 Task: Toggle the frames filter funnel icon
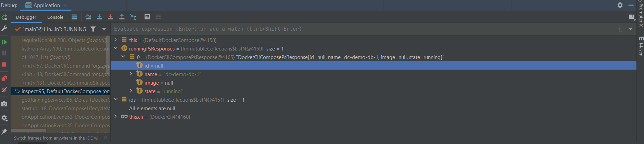pyautogui.click(x=93, y=29)
